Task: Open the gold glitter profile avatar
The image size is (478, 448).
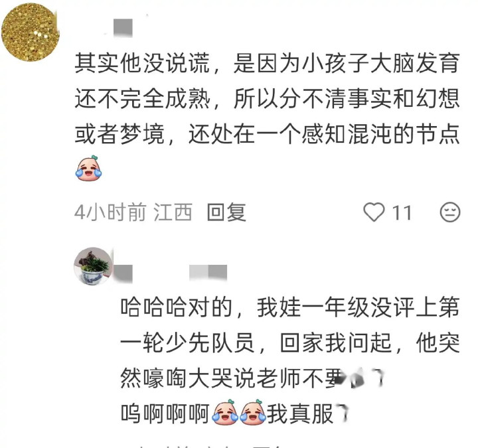Action: tap(30, 32)
